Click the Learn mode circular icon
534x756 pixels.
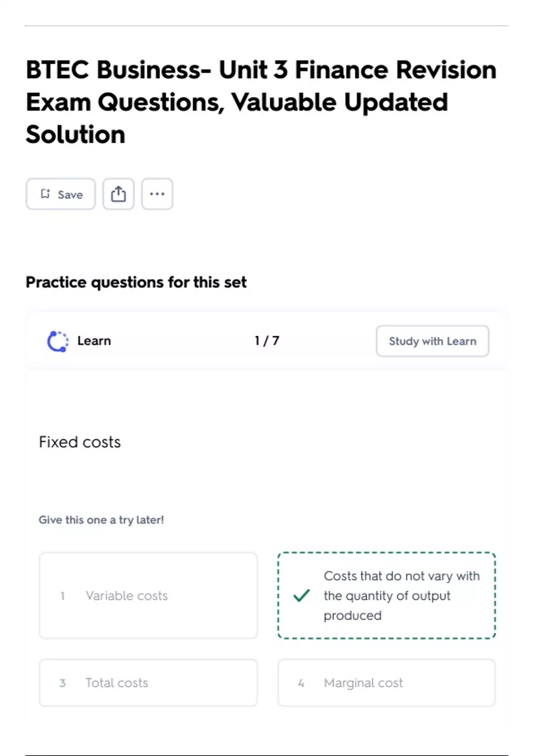(58, 341)
